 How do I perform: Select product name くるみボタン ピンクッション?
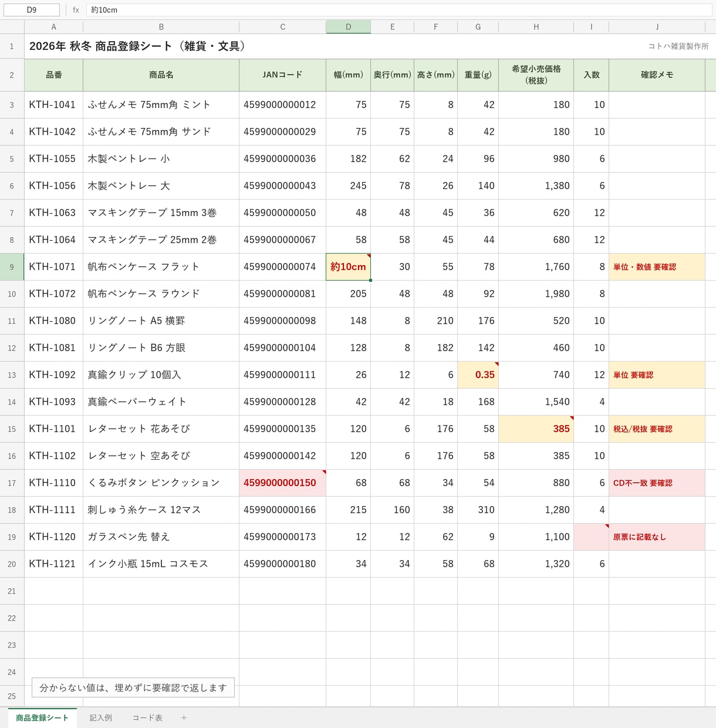coord(161,483)
